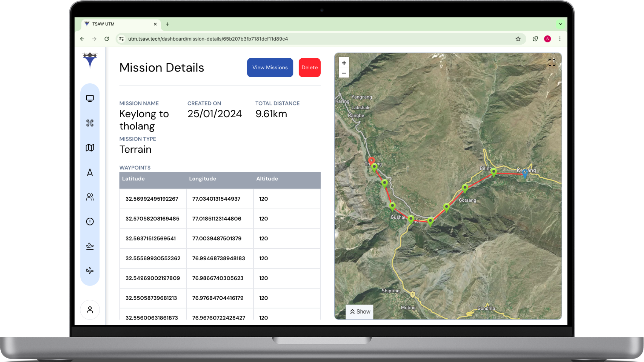Open the Dashboard panel from the sidebar
This screenshot has width=644, height=362.
tap(90, 98)
